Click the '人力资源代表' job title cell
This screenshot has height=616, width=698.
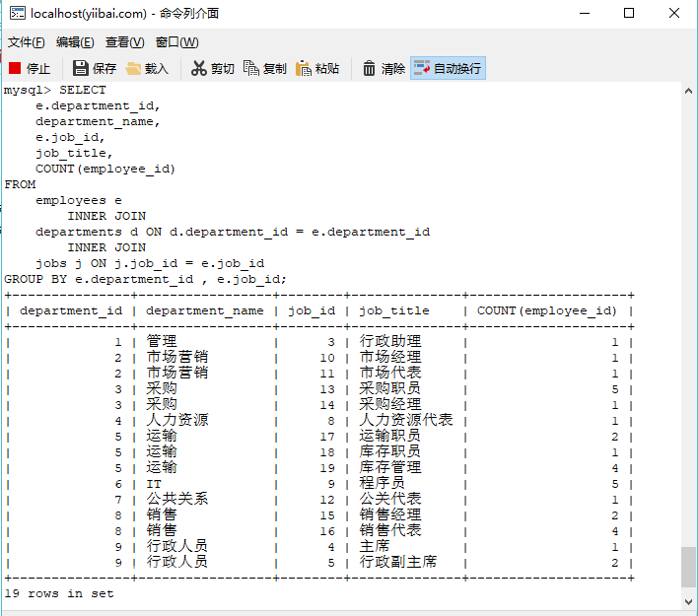point(406,420)
